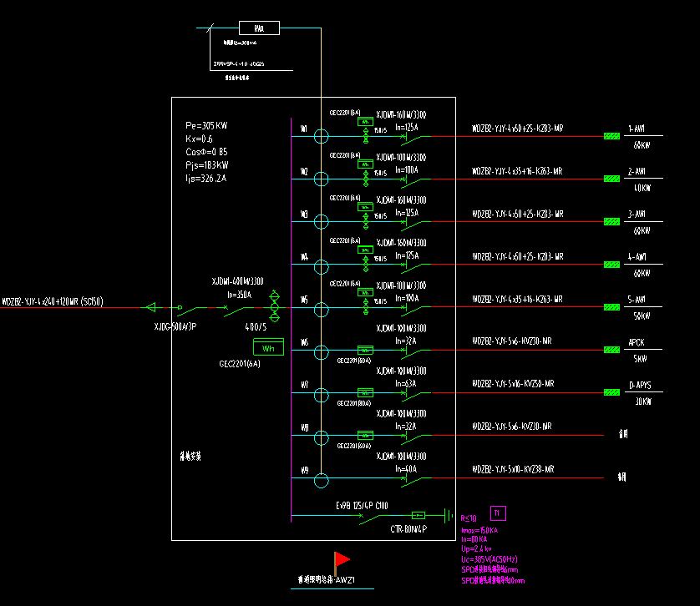This screenshot has width=700, height=606.
Task: Select the 2-AW1 load label
Action: 637,171
